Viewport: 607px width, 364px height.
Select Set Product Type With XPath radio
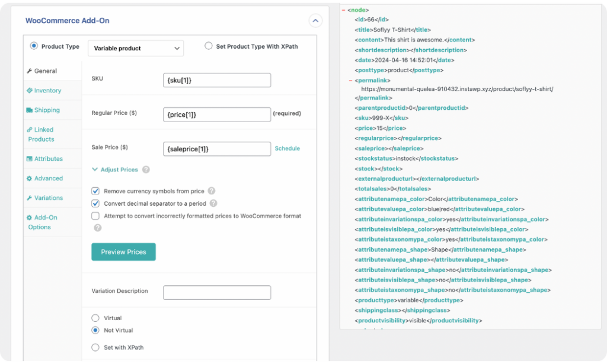click(x=209, y=46)
